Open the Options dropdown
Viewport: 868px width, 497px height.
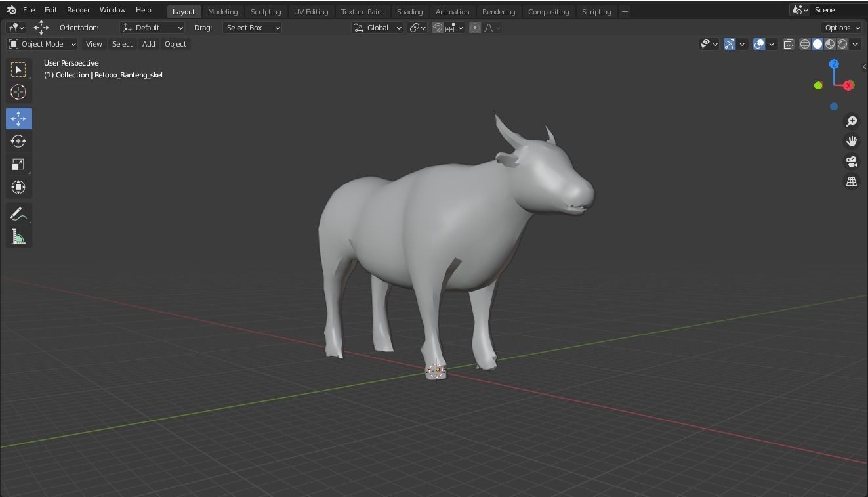click(841, 28)
